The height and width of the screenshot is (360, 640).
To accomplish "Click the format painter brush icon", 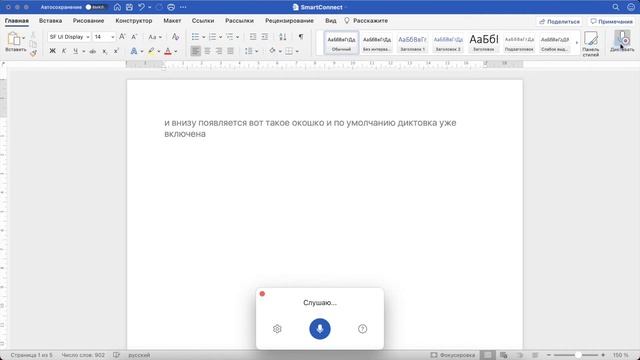I will click(33, 53).
